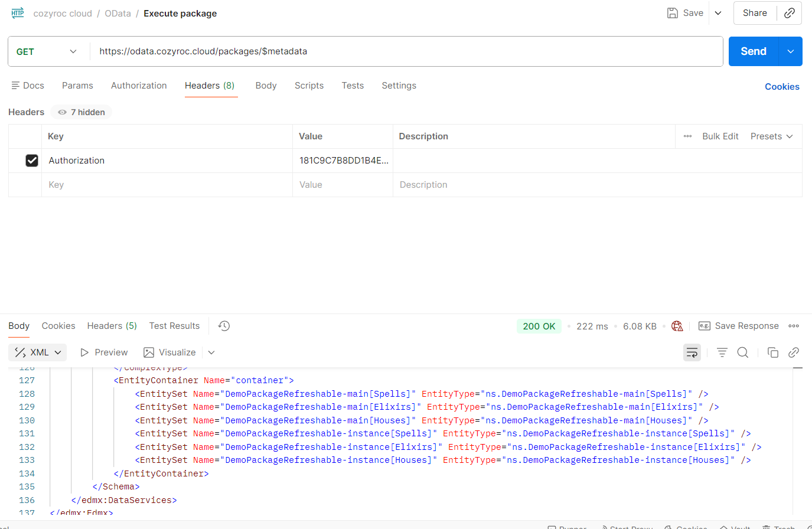Viewport: 812px width, 529px height.
Task: Open the Cookies link
Action: coord(782,87)
